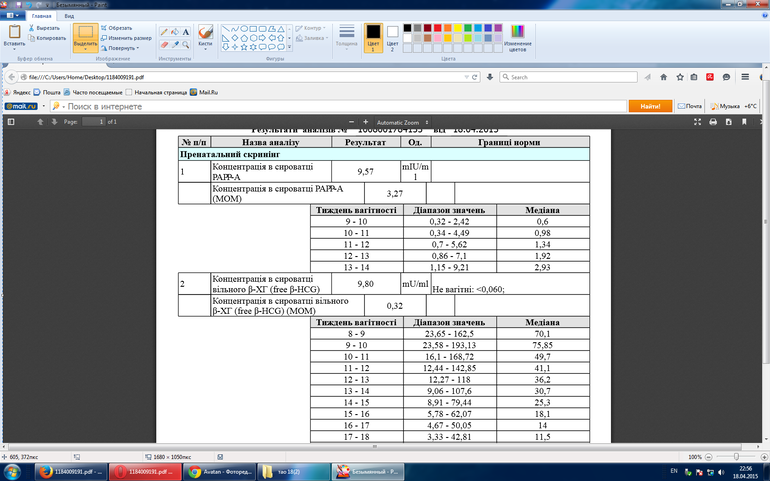The width and height of the screenshot is (770, 481).
Task: Select the Eraser tool
Action: click(x=163, y=45)
